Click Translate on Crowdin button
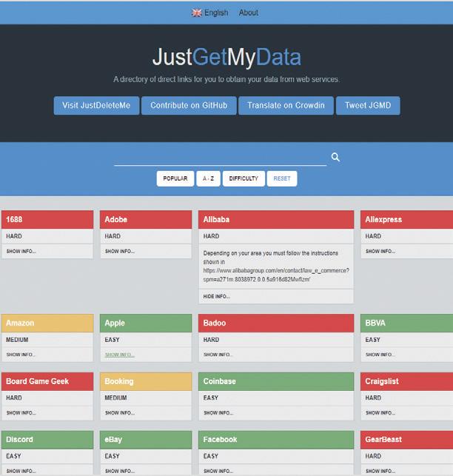453x476 pixels. 286,105
